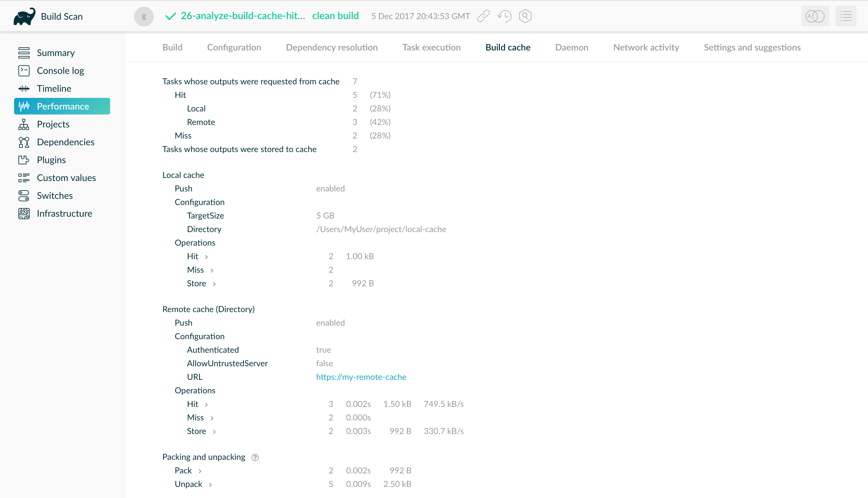Screen dimensions: 868x498
Task: Select the Timeline sidebar icon
Action: (24, 88)
